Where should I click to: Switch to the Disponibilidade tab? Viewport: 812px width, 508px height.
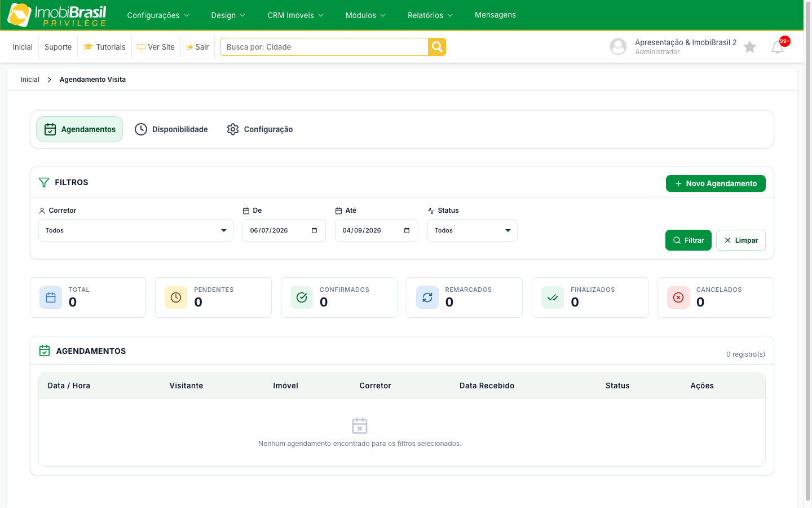pyautogui.click(x=171, y=129)
